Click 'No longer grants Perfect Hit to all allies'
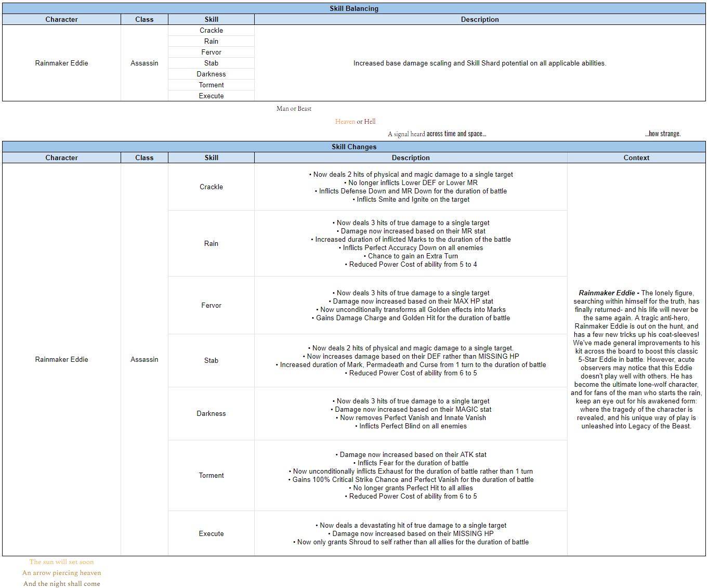 point(411,488)
